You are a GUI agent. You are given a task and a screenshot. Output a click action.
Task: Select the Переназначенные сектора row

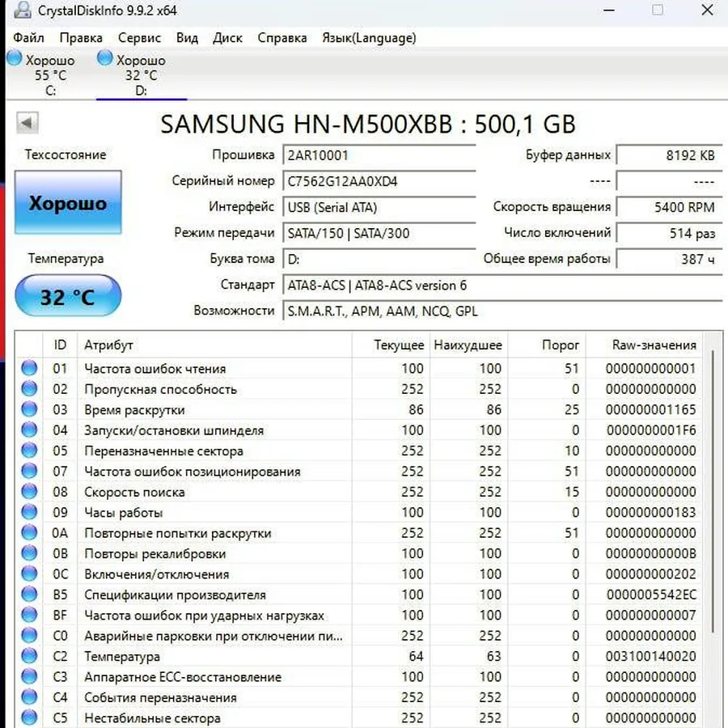coord(358,451)
